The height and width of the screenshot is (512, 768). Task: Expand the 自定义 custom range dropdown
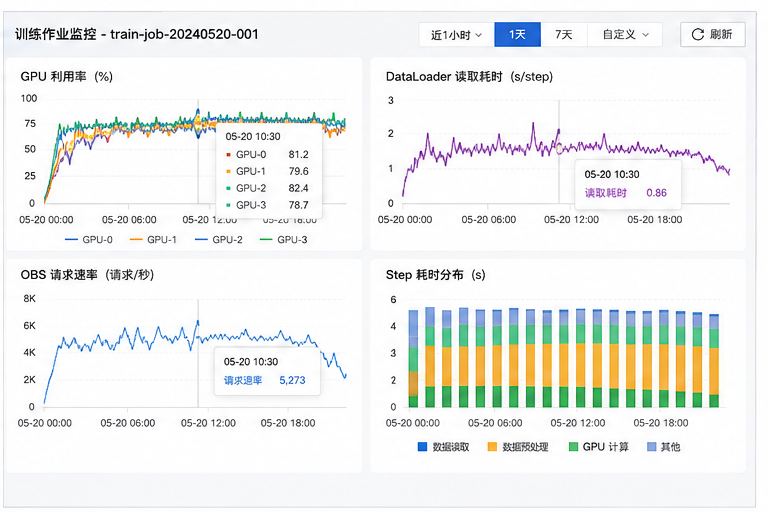pyautogui.click(x=625, y=34)
